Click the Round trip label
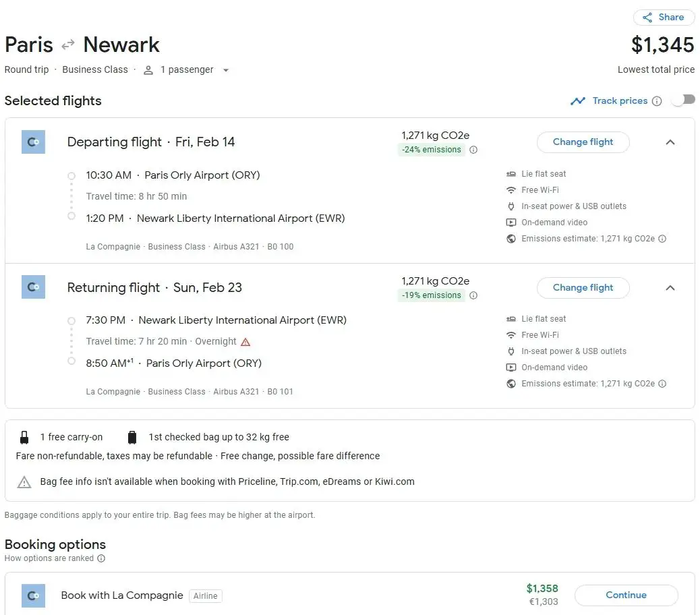Screen dimensions: 700x615 [26, 70]
